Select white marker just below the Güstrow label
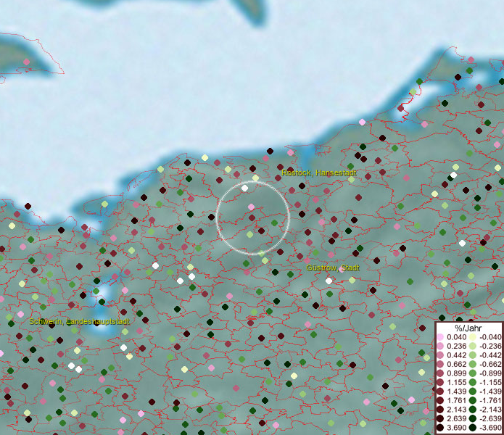The height and width of the screenshot is (435, 504). (x=329, y=281)
